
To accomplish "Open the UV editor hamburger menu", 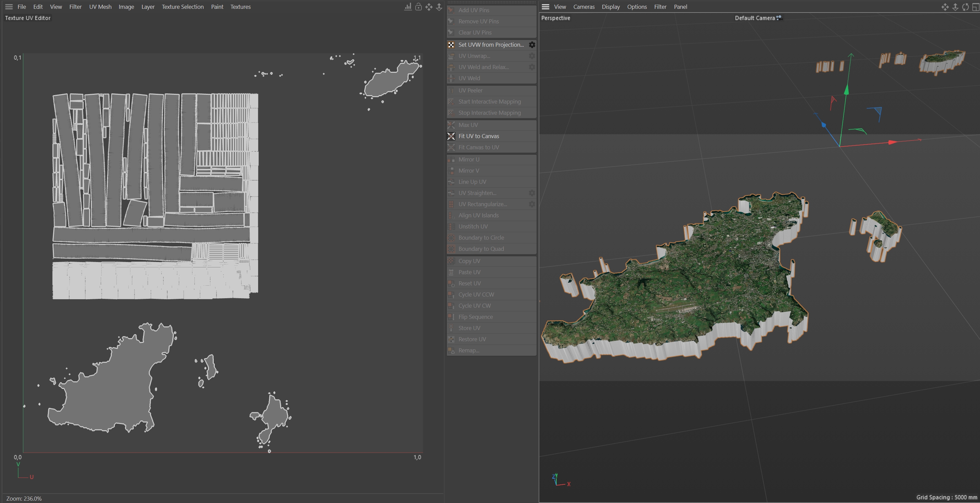I will [x=9, y=7].
